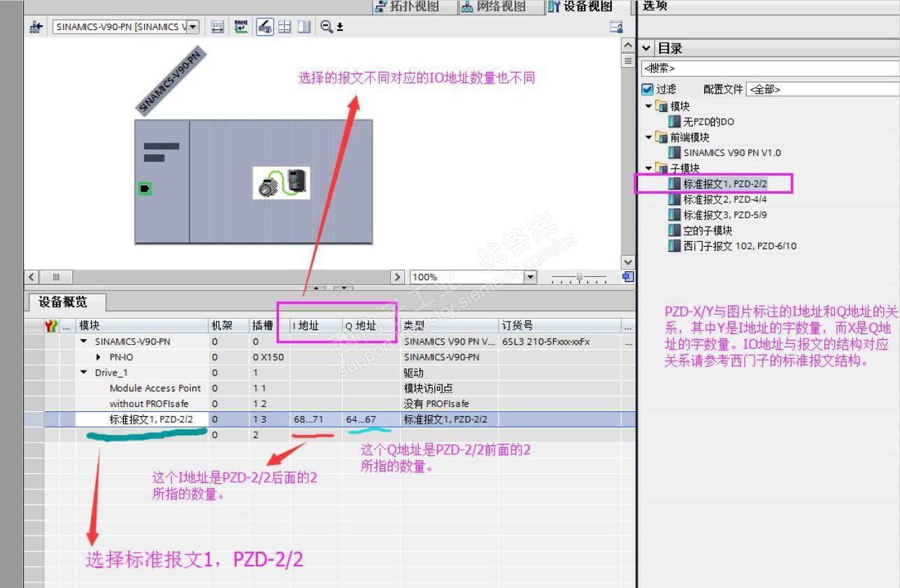Select the 设备概览 tab
This screenshot has height=588, width=900.
pos(67,302)
